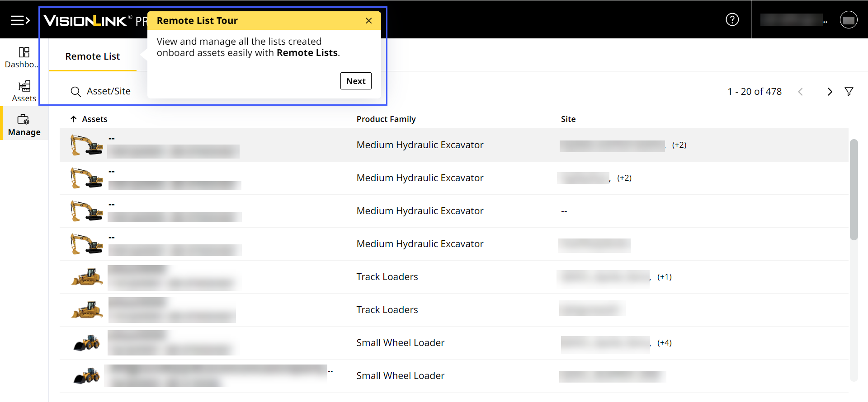868x402 pixels.
Task: Show the (+1) extra site for Track Loaders
Action: pyautogui.click(x=664, y=277)
